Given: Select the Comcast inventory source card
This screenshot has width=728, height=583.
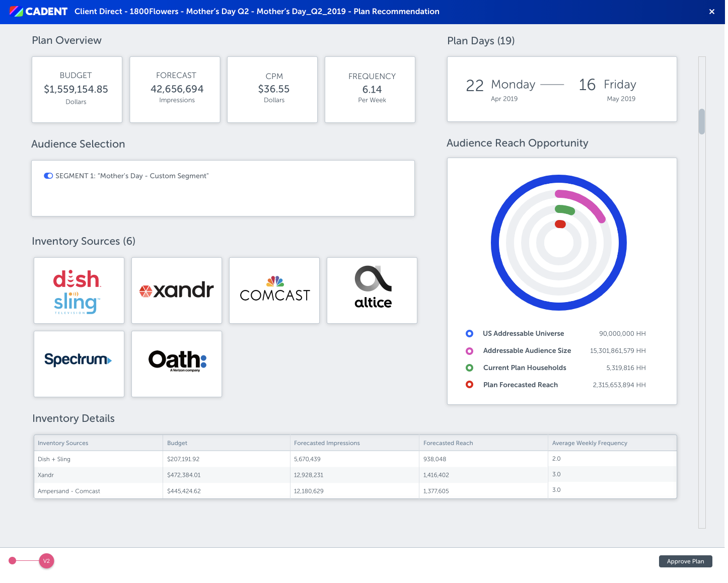Looking at the screenshot, I should [x=274, y=290].
